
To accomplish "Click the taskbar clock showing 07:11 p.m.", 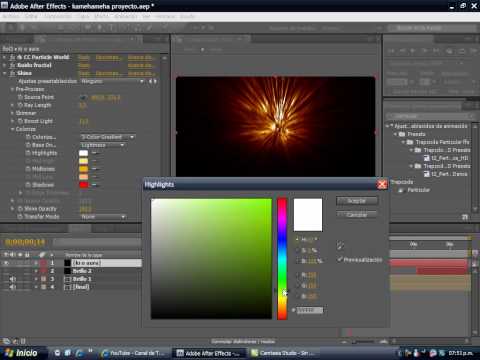I will point(460,353).
